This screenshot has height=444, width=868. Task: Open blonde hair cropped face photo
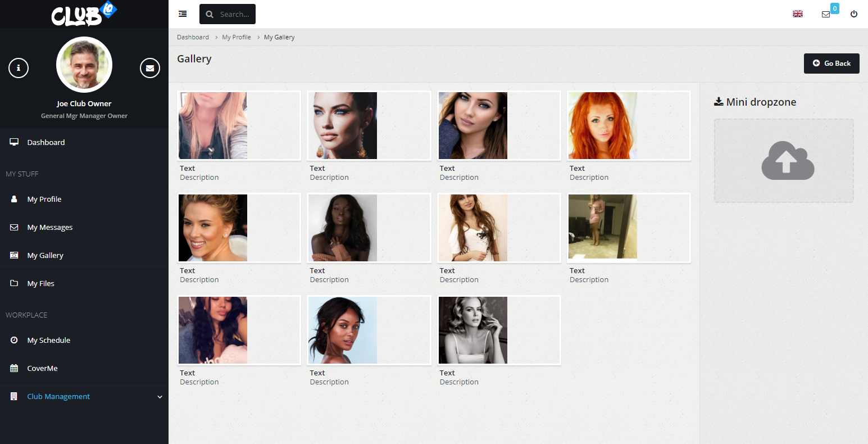pos(213,126)
